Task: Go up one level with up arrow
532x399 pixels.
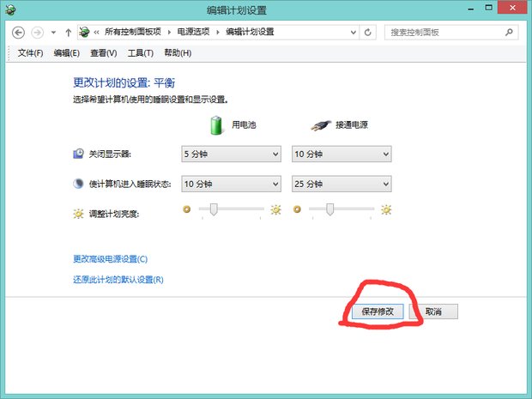Action: (68, 33)
